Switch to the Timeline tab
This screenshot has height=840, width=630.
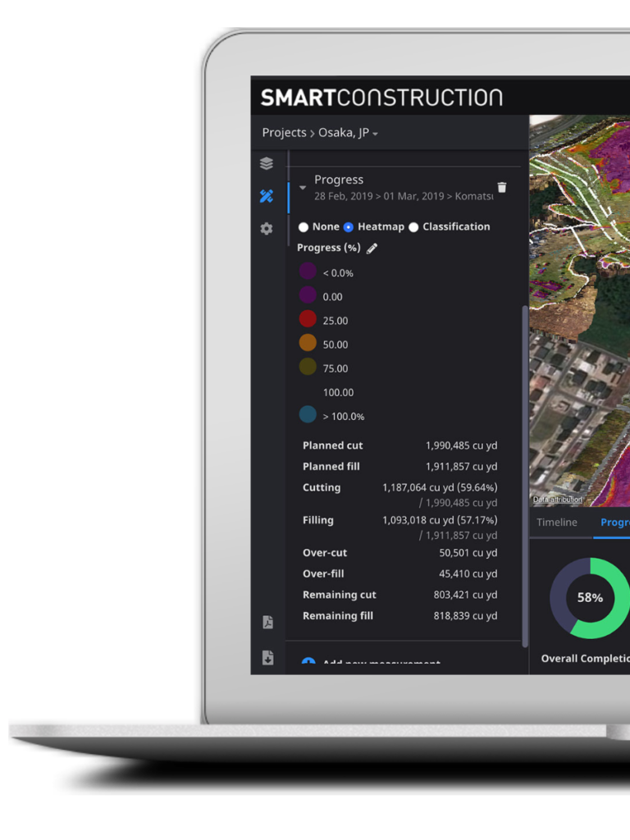tap(557, 523)
